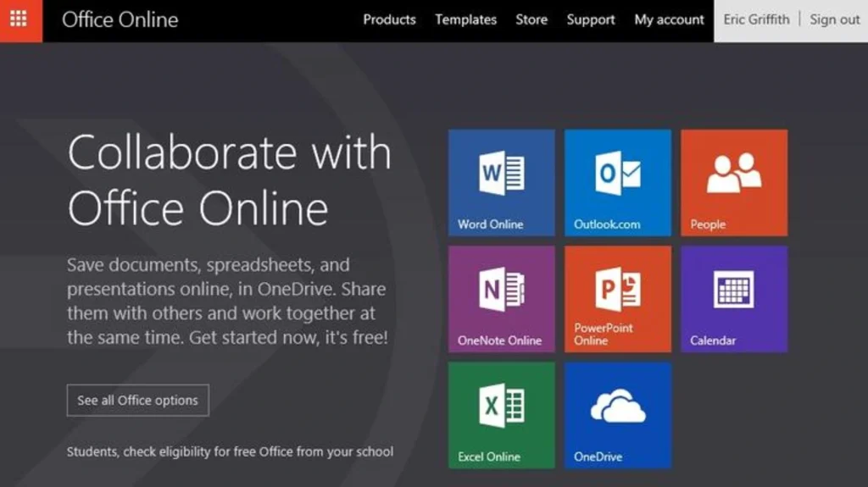Open the Outlook.com tile
The image size is (868, 487).
point(618,183)
